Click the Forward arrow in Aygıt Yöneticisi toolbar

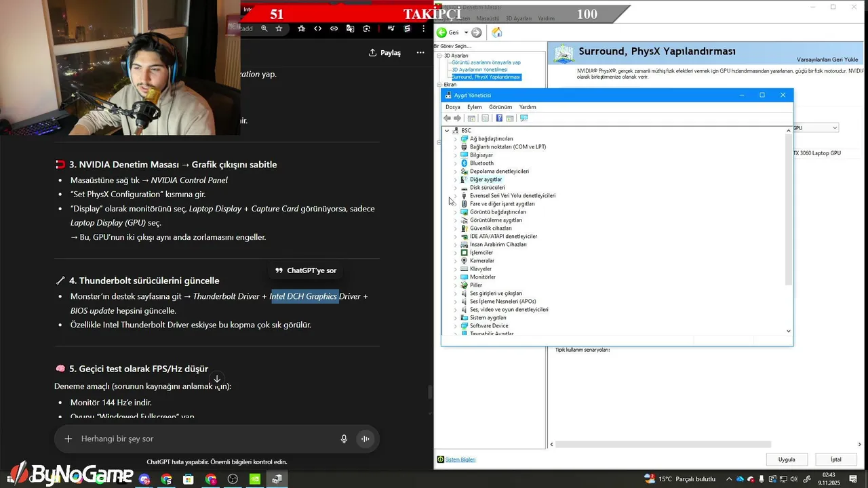click(x=458, y=118)
